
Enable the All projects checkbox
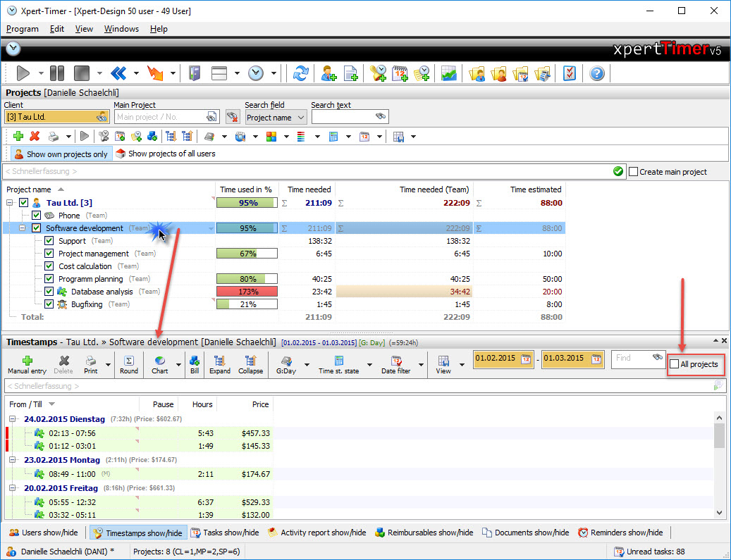675,364
